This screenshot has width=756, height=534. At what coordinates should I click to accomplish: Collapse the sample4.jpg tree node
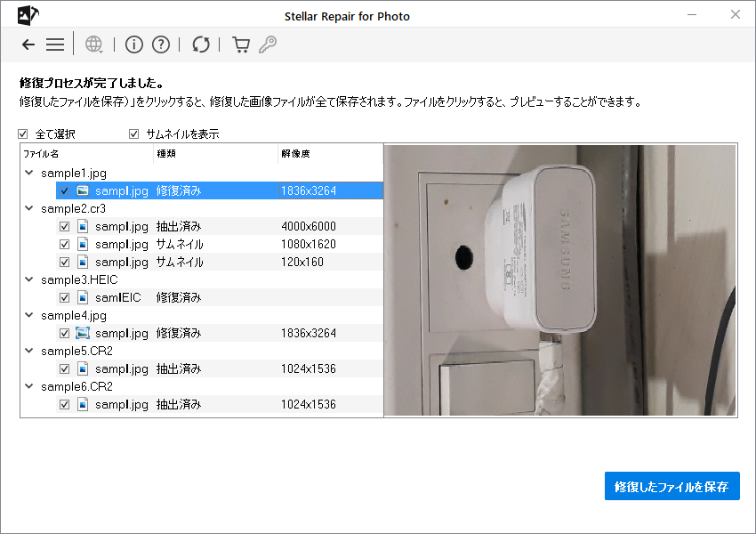click(29, 315)
